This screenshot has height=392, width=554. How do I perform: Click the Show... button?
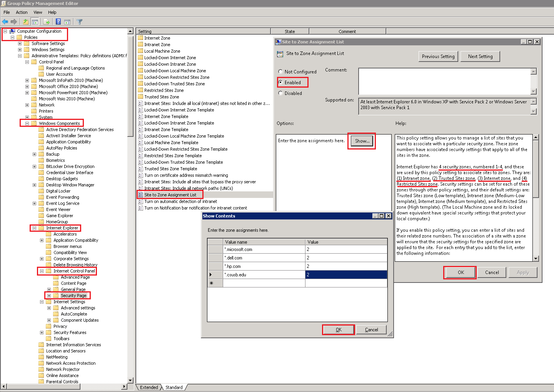click(362, 141)
